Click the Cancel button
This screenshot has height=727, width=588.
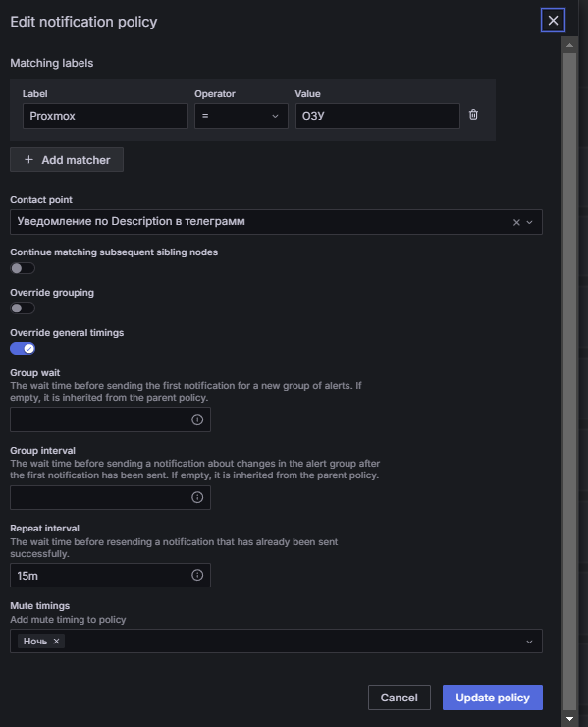coord(399,698)
